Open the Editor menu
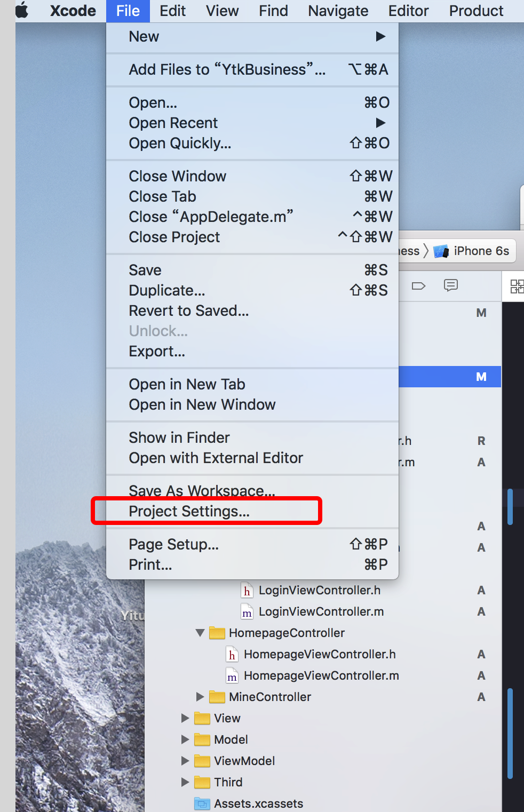 click(409, 11)
